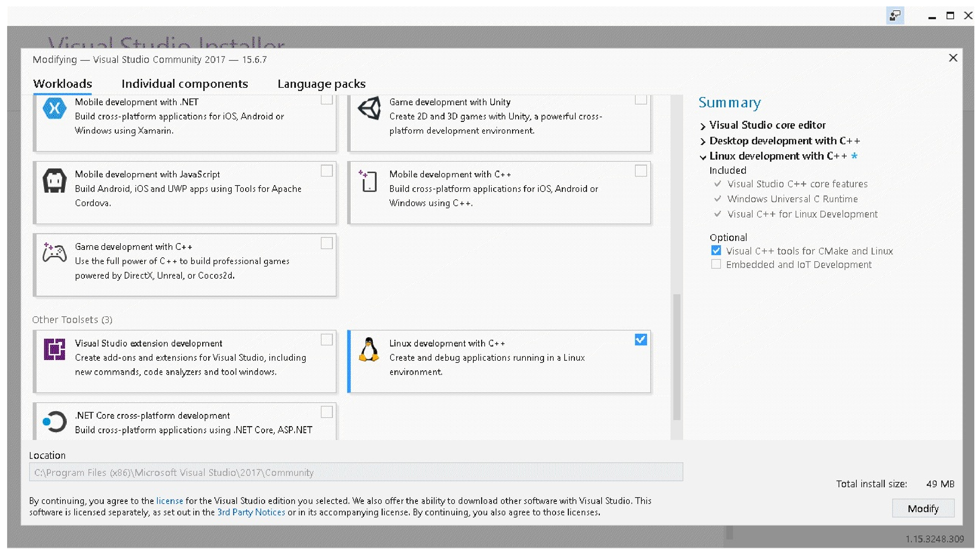Click the Xamarin mobile .NET workload icon

tap(54, 108)
